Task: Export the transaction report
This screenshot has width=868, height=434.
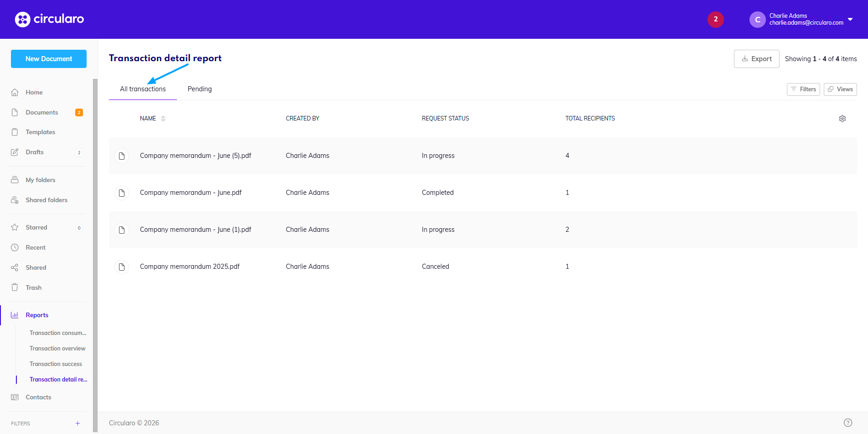Action: (756, 59)
